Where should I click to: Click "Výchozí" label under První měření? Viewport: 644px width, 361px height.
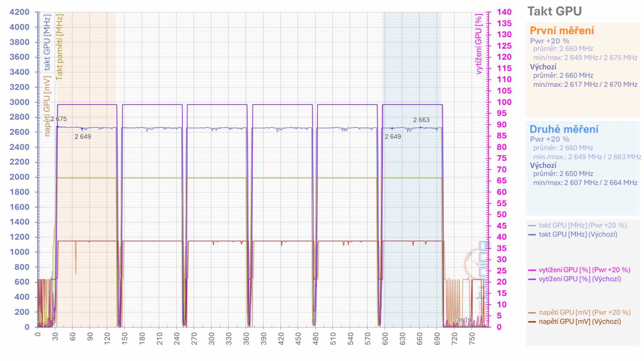coord(543,67)
